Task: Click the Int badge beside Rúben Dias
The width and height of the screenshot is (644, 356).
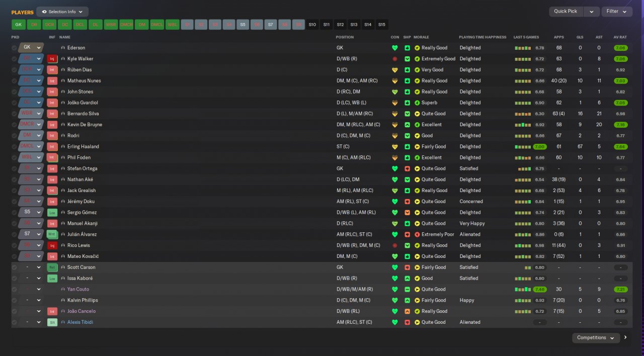Action: (x=52, y=70)
